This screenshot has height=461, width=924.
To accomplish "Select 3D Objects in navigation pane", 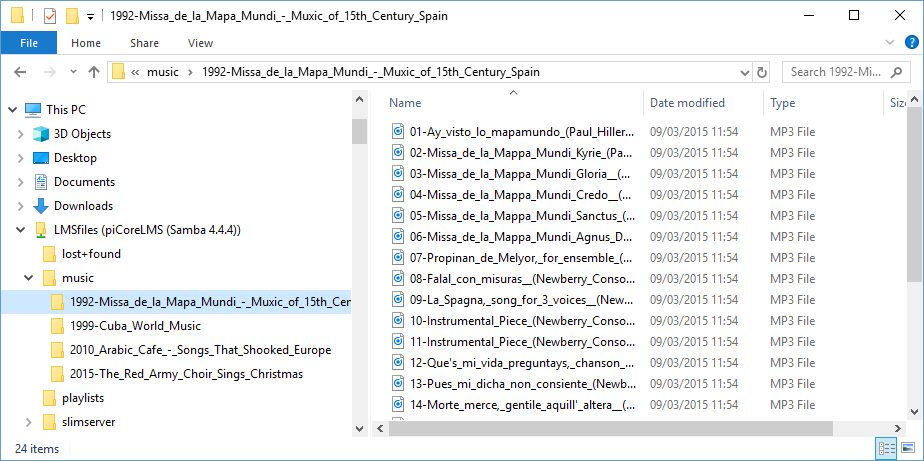I will click(82, 134).
